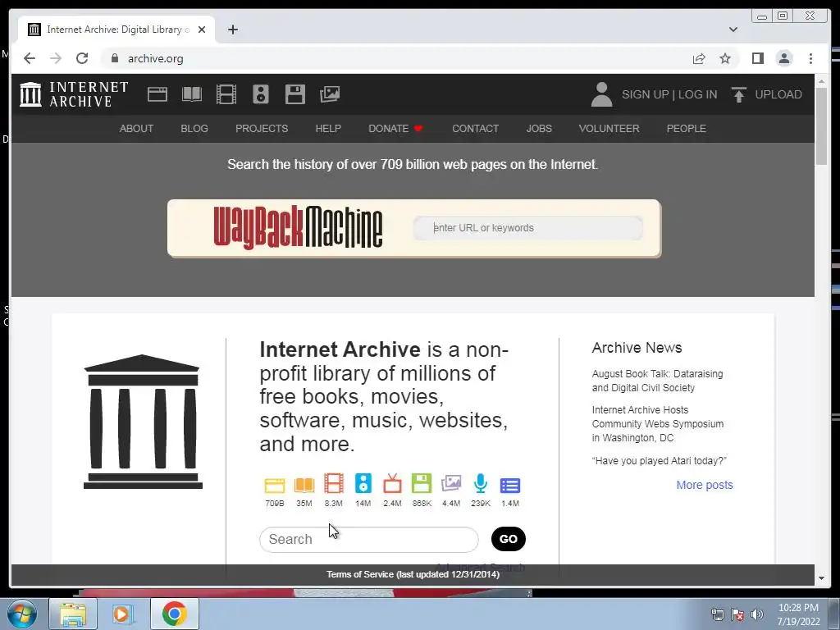Click the Chrome taskbar icon
This screenshot has width=840, height=630.
coord(175,614)
